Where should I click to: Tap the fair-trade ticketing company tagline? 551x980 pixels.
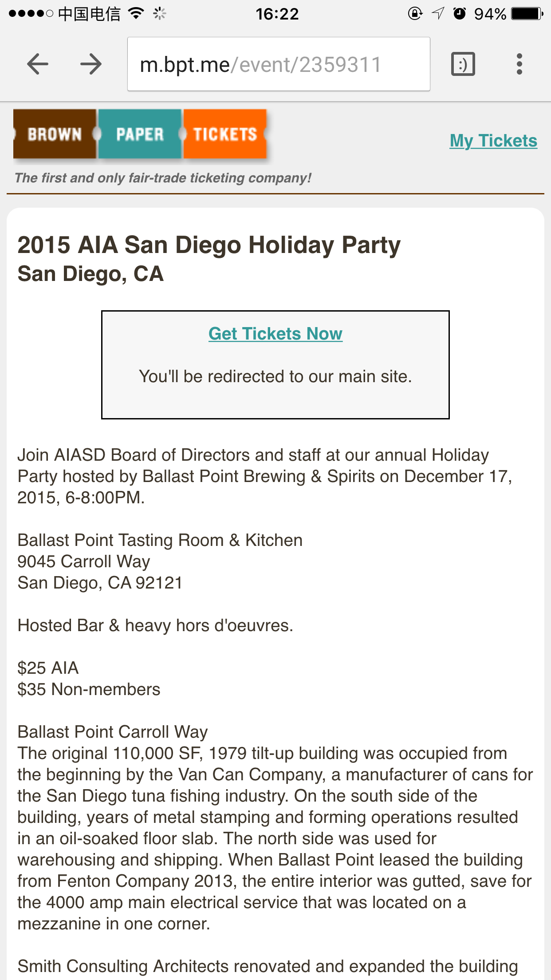click(x=163, y=178)
